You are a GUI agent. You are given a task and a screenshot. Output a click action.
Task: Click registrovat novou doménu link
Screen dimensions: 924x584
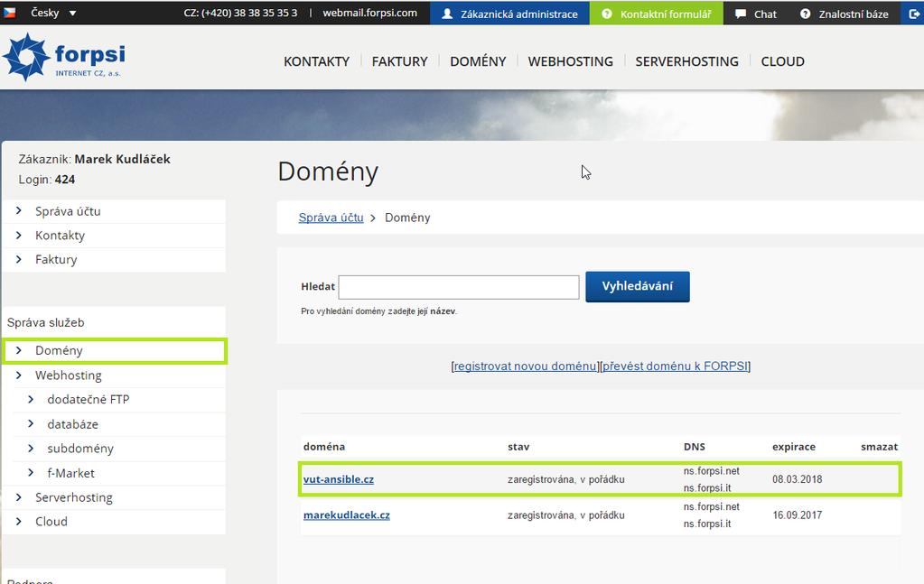[x=525, y=366]
